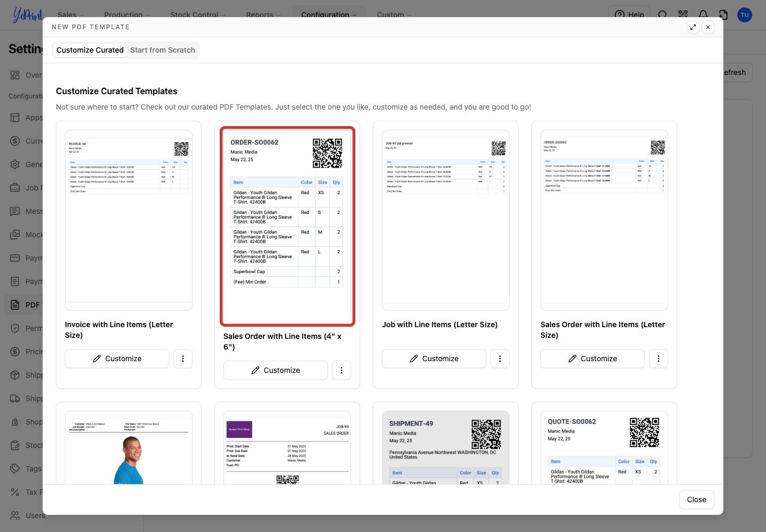Select Sales Order Letter Size preview thumbnail

click(x=604, y=220)
